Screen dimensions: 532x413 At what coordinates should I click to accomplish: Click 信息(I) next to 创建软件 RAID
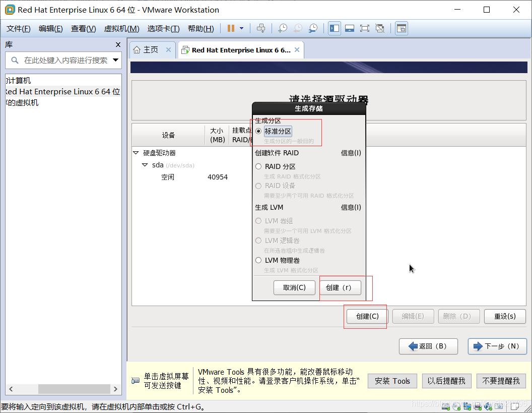tap(351, 153)
